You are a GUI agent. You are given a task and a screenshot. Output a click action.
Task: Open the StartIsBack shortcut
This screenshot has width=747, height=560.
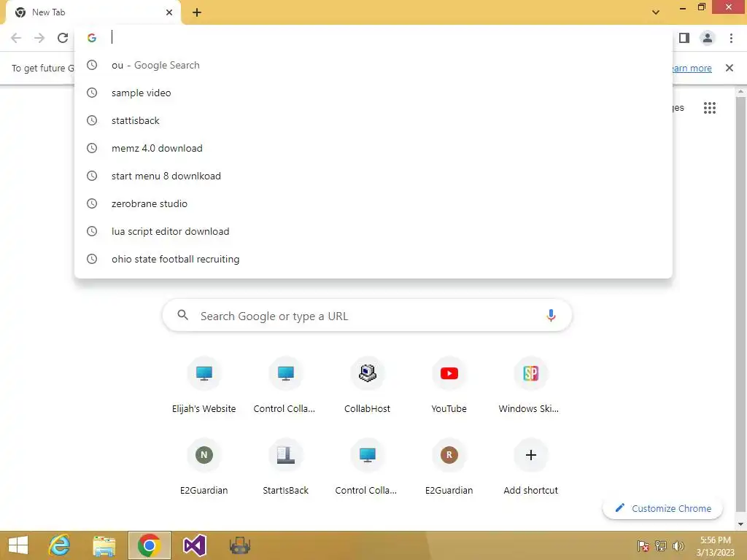pyautogui.click(x=285, y=467)
